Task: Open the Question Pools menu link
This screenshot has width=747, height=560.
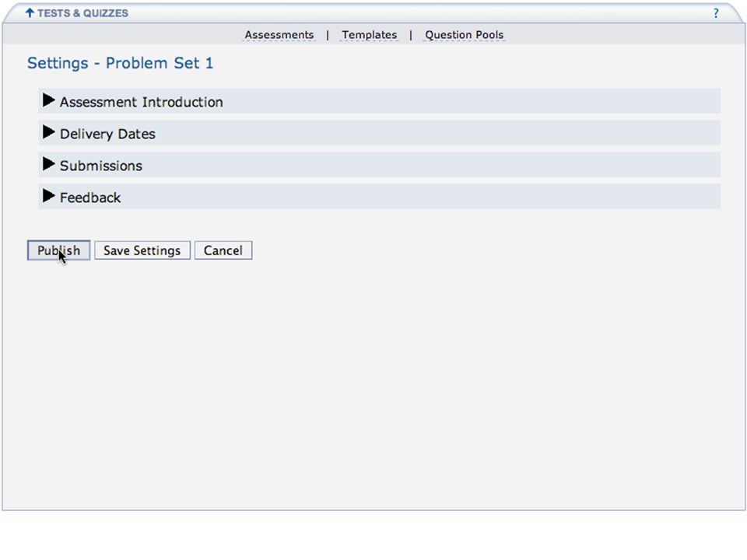Action: [x=464, y=35]
